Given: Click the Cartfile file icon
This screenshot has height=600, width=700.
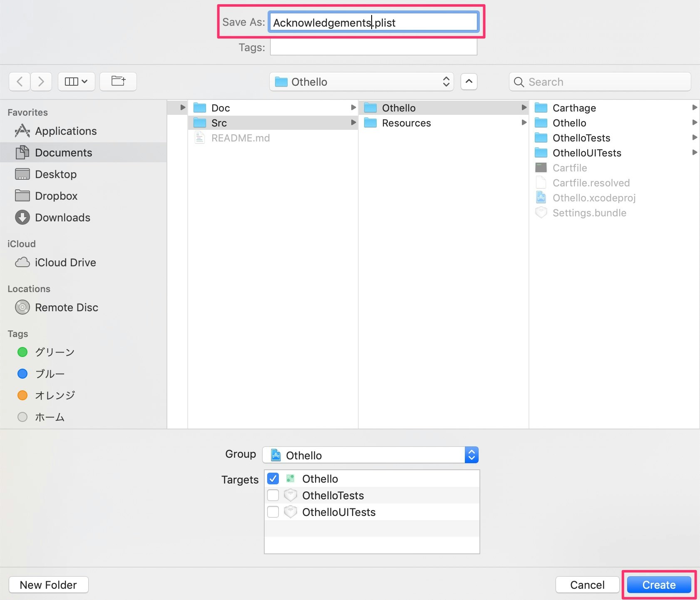Looking at the screenshot, I should (x=541, y=168).
